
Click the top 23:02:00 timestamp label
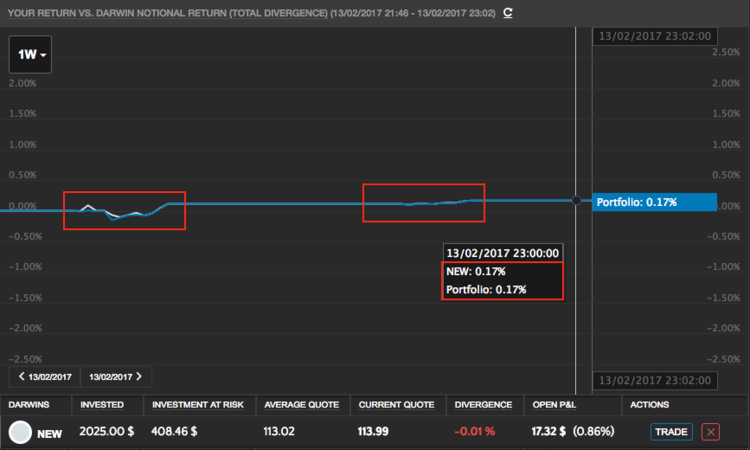(654, 35)
